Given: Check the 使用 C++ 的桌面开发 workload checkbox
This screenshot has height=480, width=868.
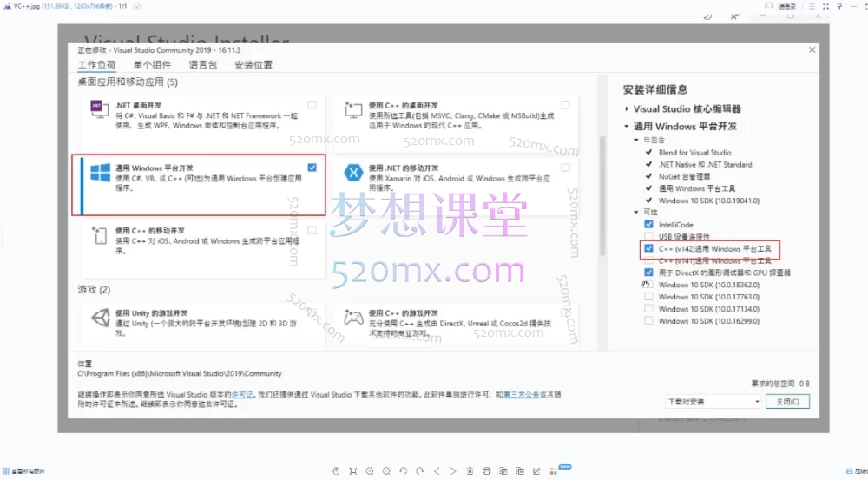Looking at the screenshot, I should [x=565, y=105].
